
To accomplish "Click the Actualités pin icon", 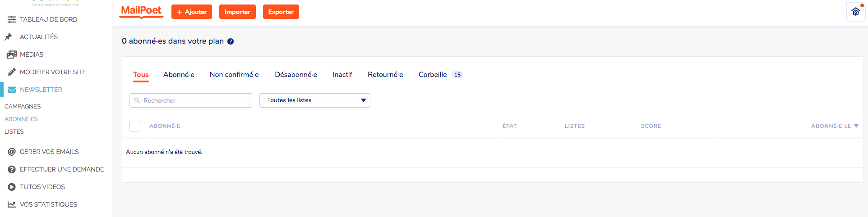I will tap(9, 37).
